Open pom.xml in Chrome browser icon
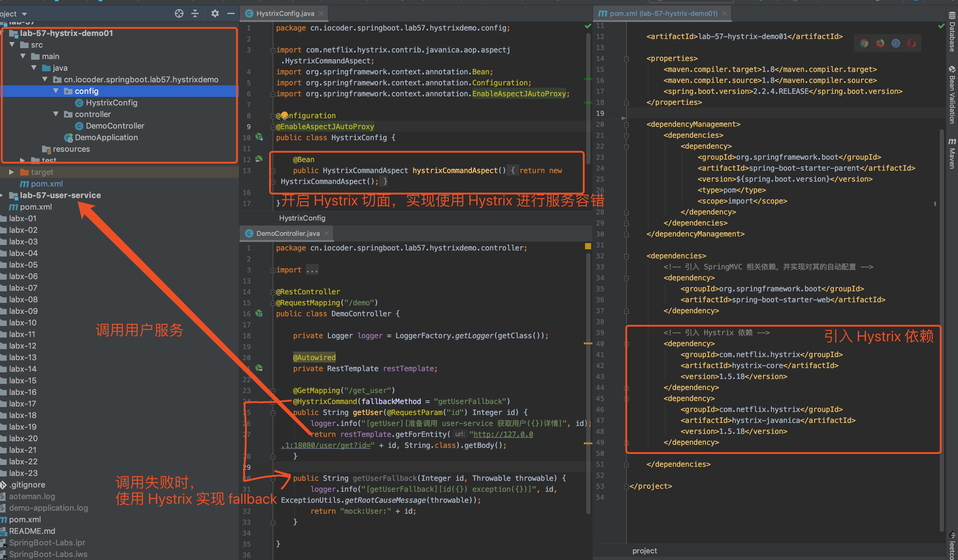958x560 pixels. pyautogui.click(x=864, y=43)
